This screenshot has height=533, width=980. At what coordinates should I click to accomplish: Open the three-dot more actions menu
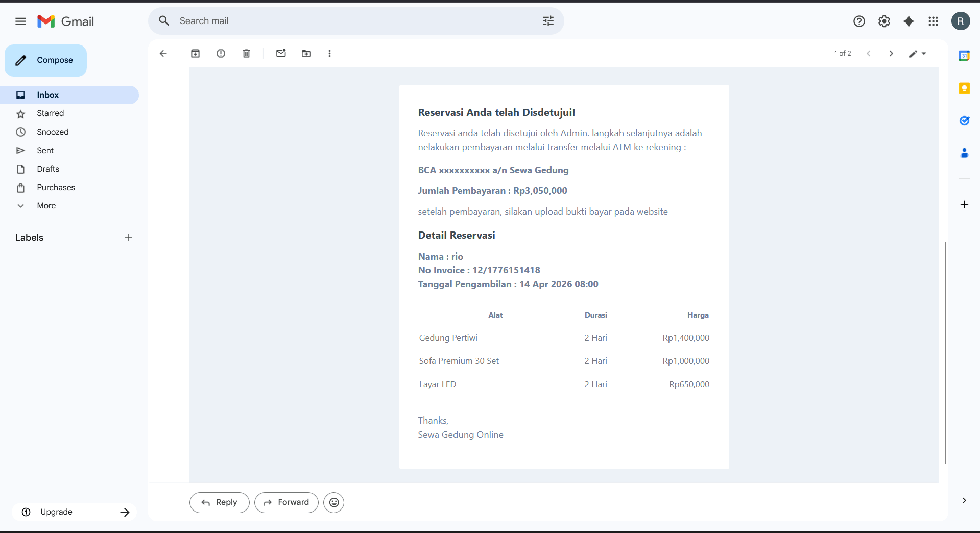[x=329, y=53]
